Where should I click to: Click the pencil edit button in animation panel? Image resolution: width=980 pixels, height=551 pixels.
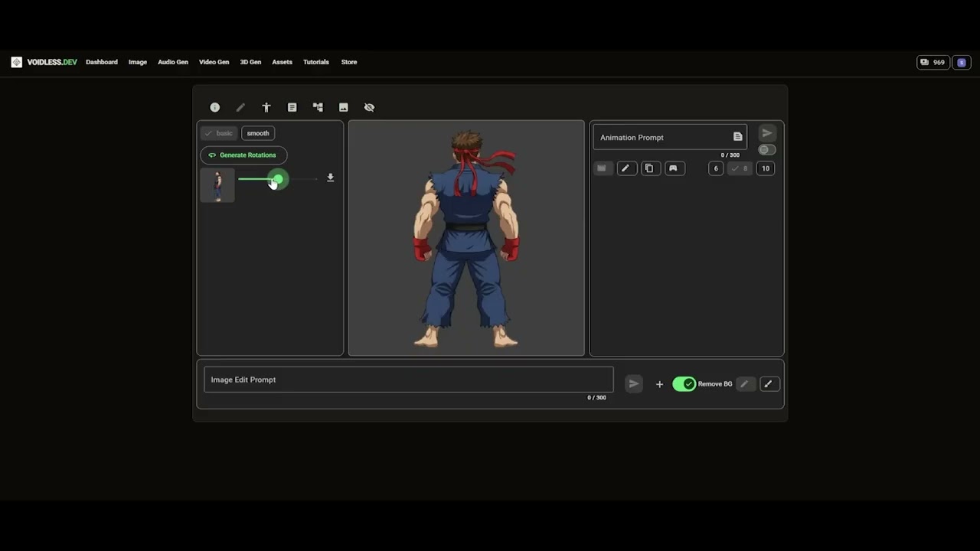pyautogui.click(x=626, y=168)
